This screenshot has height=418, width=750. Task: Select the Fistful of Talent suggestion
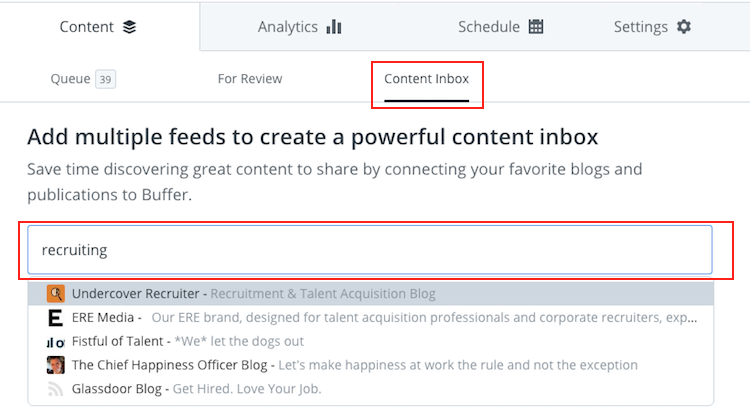[x=371, y=341]
